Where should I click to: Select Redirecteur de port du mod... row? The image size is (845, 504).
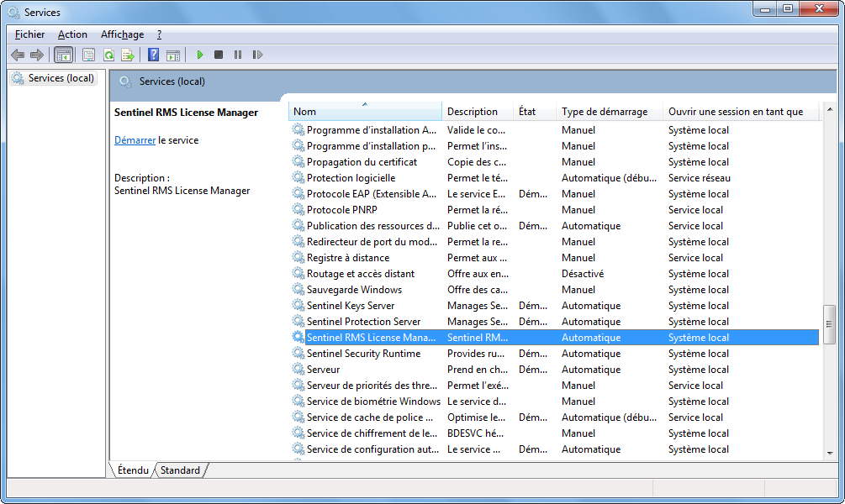555,242
